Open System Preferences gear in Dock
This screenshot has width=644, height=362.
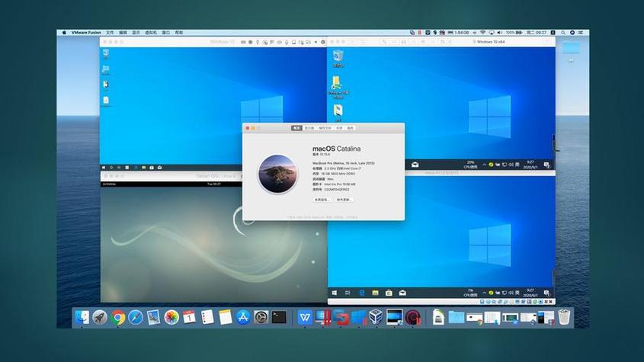[x=261, y=317]
